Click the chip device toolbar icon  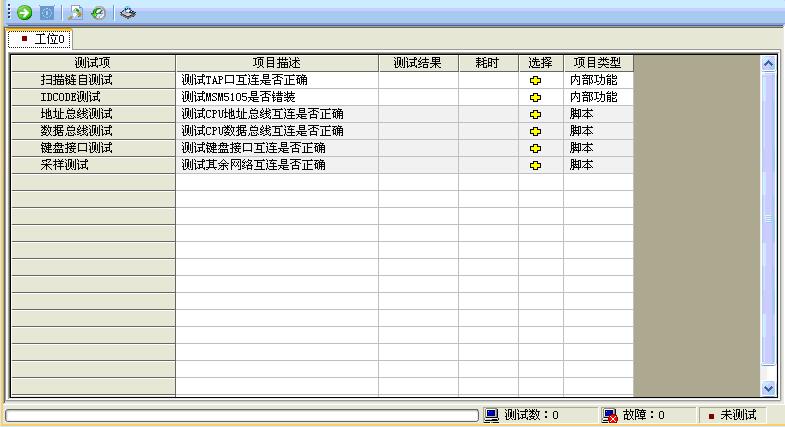coord(128,13)
